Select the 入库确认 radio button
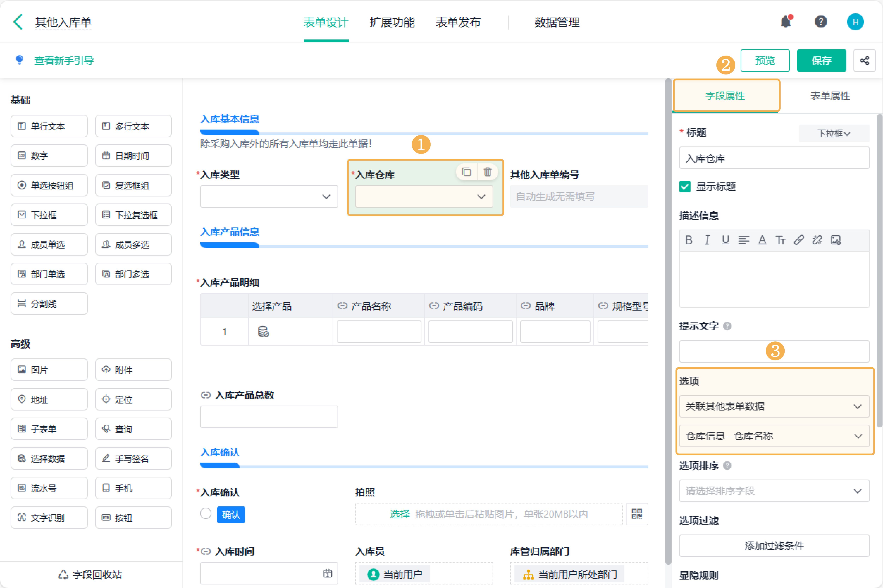 point(206,513)
